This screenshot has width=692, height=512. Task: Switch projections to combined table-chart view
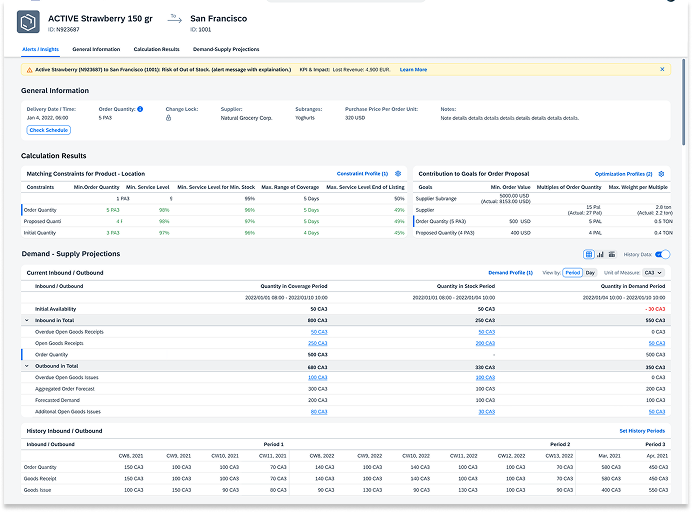click(612, 254)
